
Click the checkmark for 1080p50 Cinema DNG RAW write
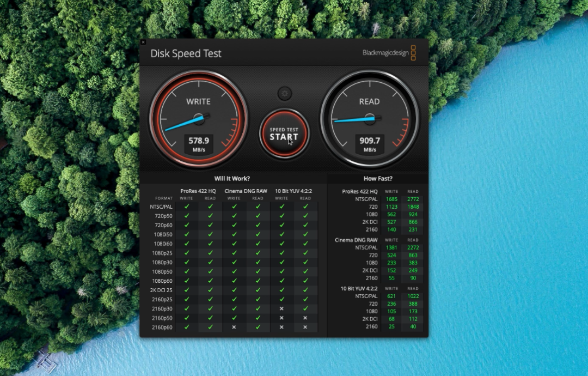[234, 271]
